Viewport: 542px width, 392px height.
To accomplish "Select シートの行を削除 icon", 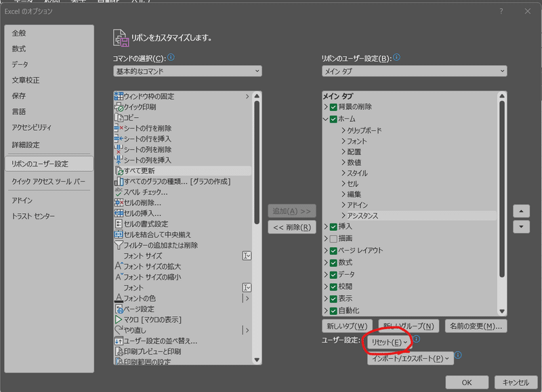I will click(x=119, y=128).
